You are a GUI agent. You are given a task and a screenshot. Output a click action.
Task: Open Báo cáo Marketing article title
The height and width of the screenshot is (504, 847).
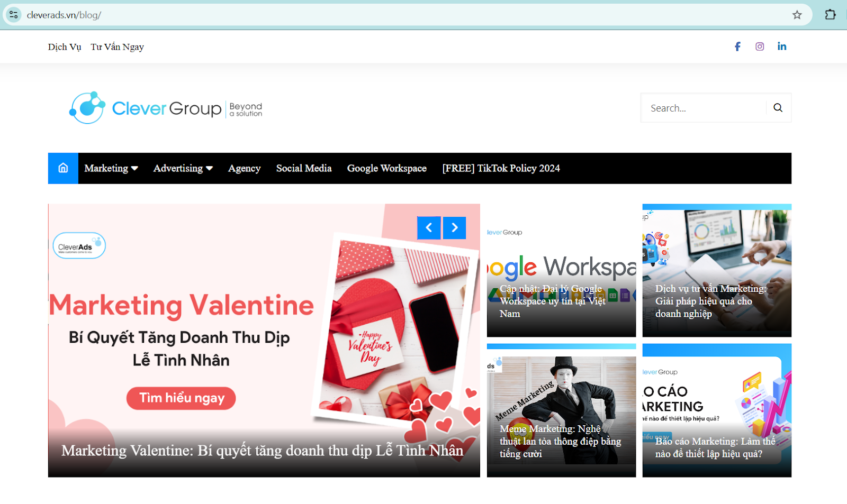[x=715, y=448]
